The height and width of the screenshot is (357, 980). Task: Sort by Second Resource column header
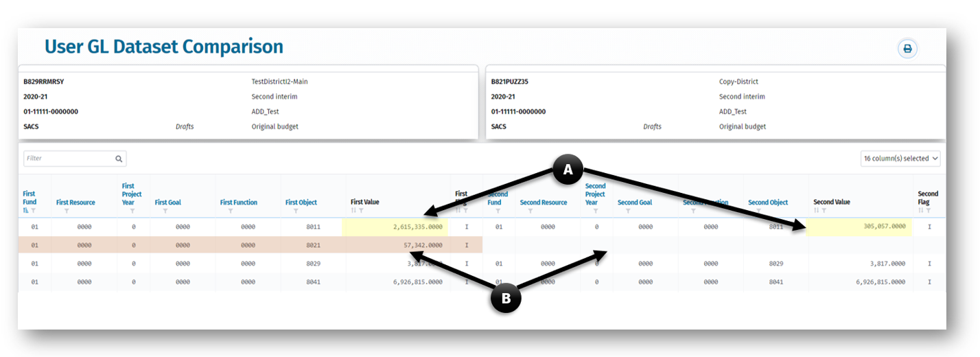[x=544, y=203]
